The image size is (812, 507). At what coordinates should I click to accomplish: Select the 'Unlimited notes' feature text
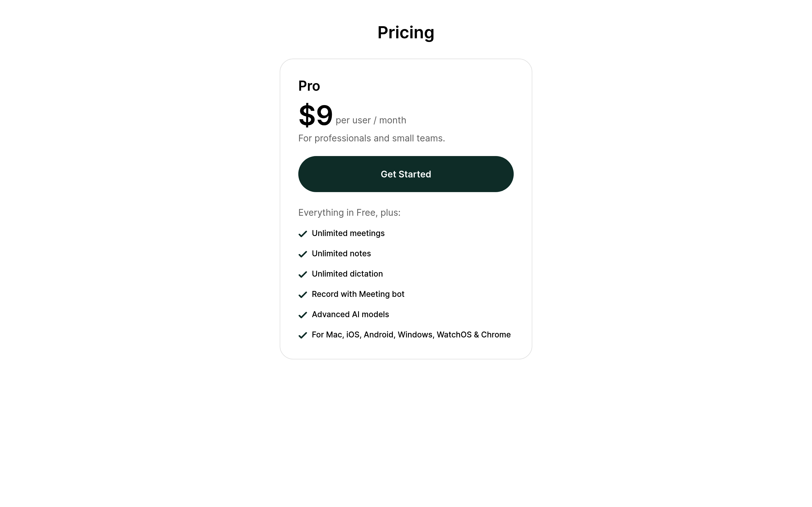[x=341, y=253]
